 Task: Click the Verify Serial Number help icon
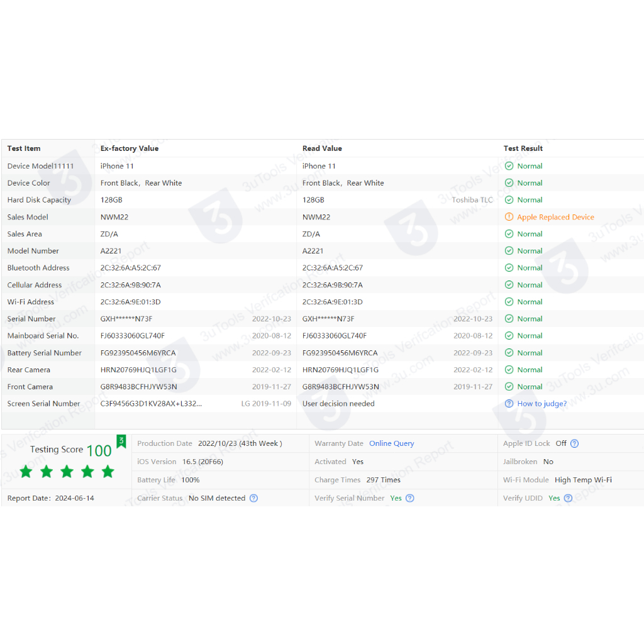(410, 498)
